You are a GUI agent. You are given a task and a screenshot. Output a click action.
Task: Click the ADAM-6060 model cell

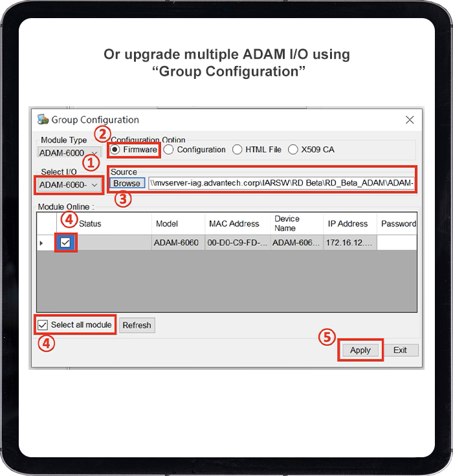(x=179, y=243)
